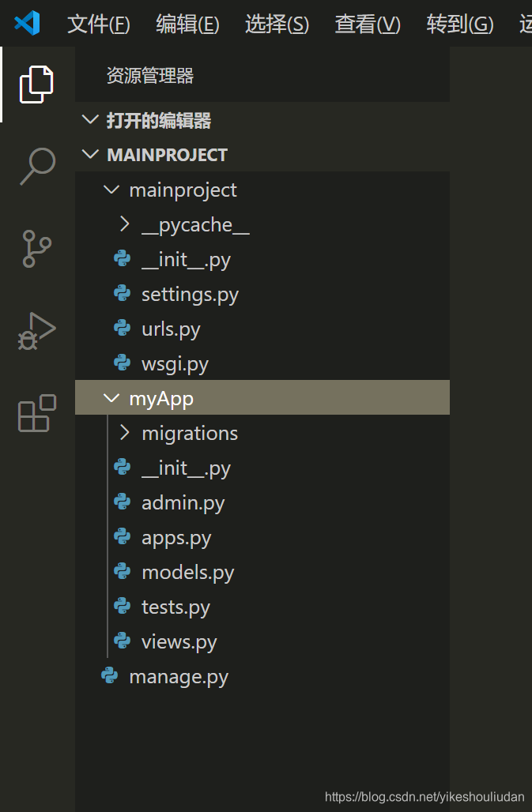
Task: Select the models.py file name
Action: (x=188, y=572)
